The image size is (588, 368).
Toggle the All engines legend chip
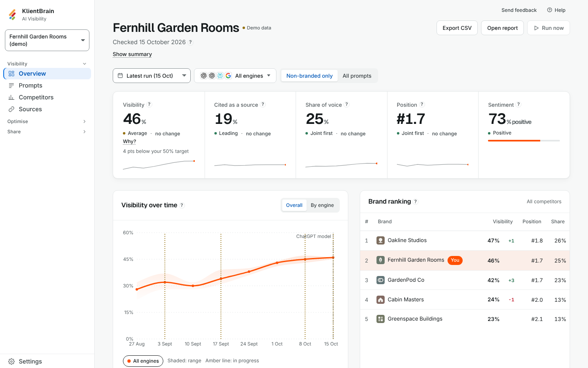coord(143,361)
